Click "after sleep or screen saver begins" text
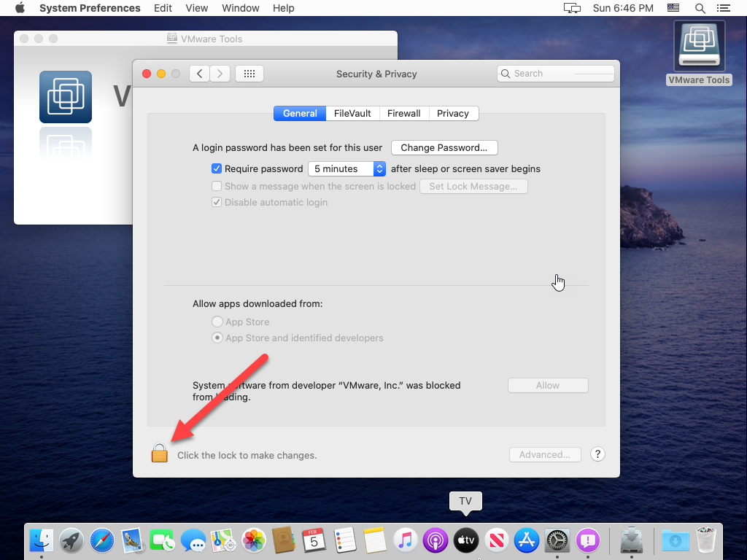The image size is (747, 560). click(466, 168)
